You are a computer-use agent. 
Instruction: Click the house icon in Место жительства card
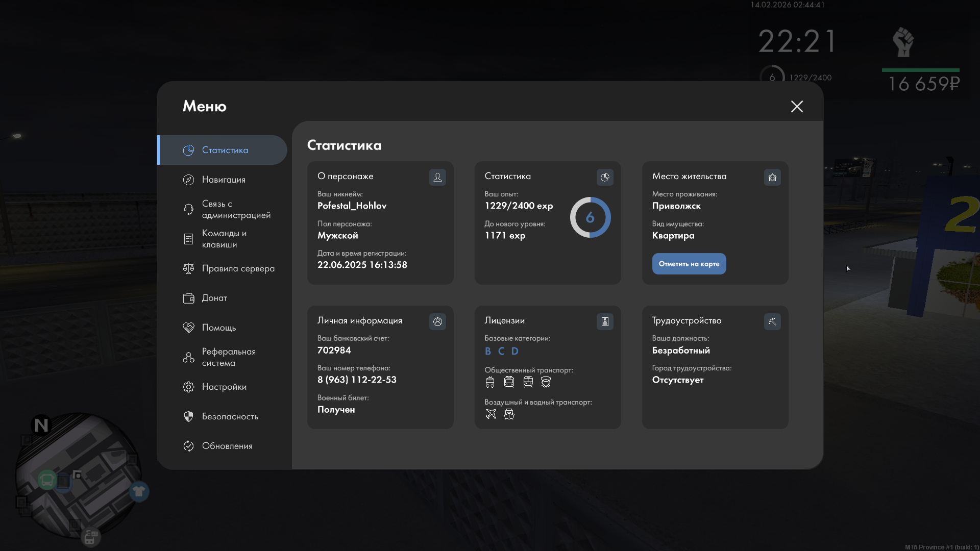pyautogui.click(x=772, y=177)
